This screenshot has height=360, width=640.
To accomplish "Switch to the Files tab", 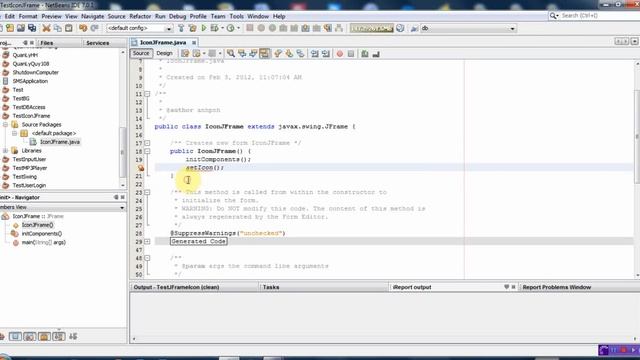I will tap(47, 43).
